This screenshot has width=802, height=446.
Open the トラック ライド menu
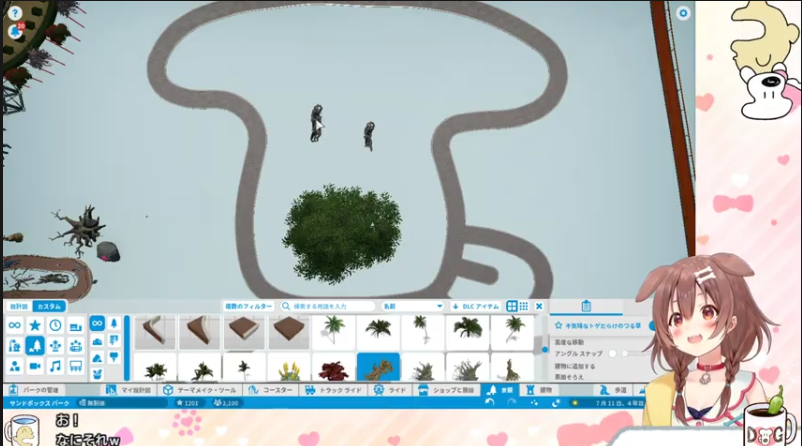pos(333,390)
